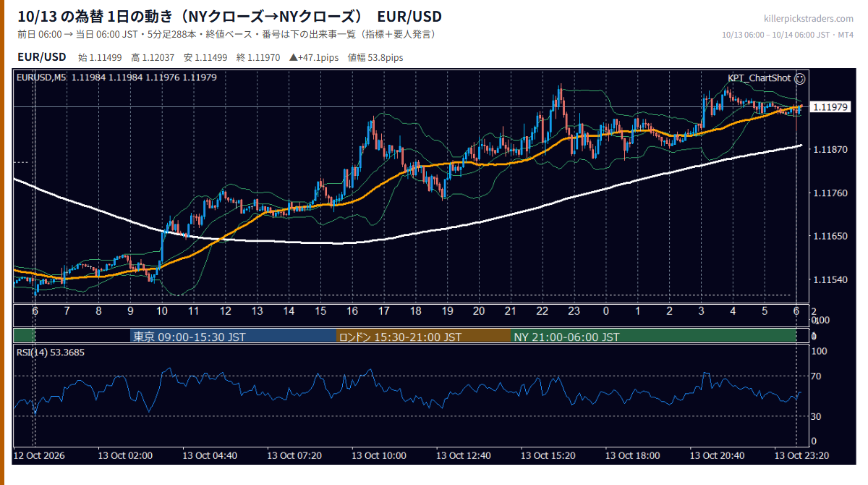Viewport: 868px width, 485px height.
Task: Click the 13 Oct 15:20 time label
Action: click(548, 456)
